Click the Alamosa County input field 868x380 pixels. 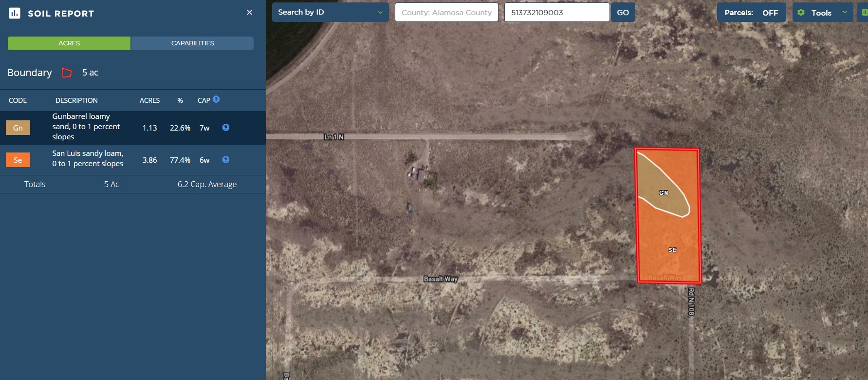[446, 13]
